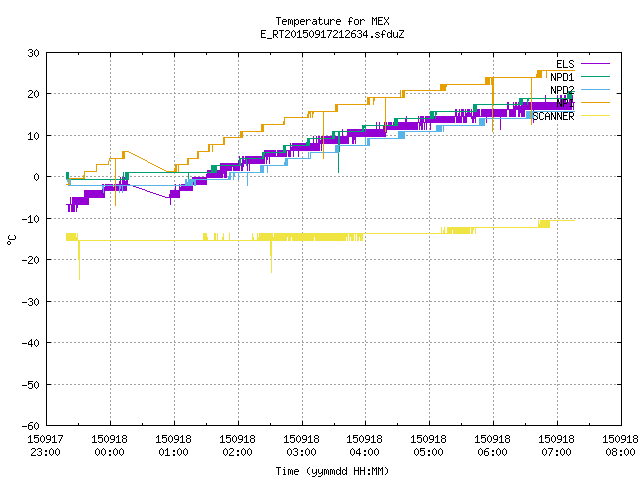
Task: Click the y-axis label -20
Action: (x=31, y=260)
